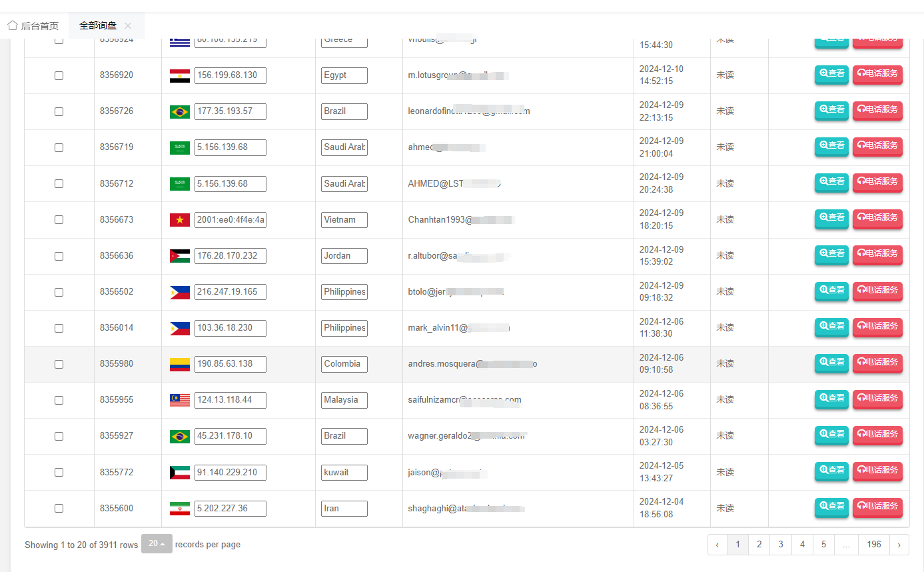
Task: Tick the checkbox for inquiry 8356726
Action: pyautogui.click(x=59, y=111)
